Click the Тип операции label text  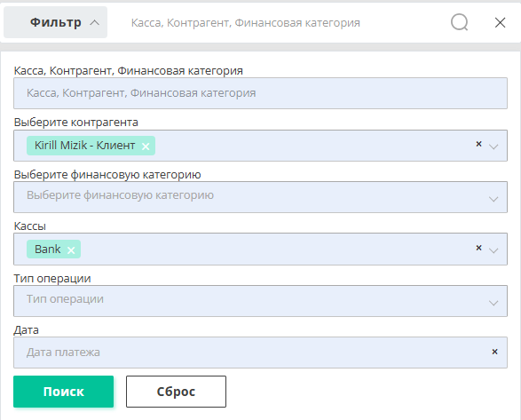tap(52, 278)
